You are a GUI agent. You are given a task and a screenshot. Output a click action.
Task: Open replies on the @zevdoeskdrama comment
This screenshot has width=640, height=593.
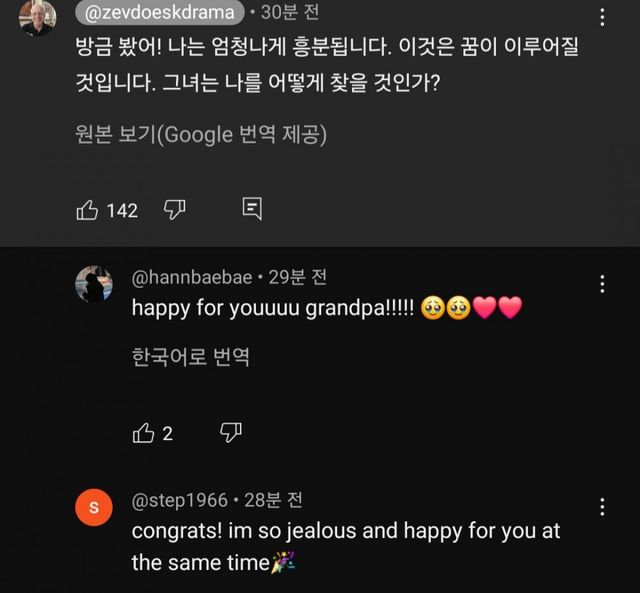(253, 210)
